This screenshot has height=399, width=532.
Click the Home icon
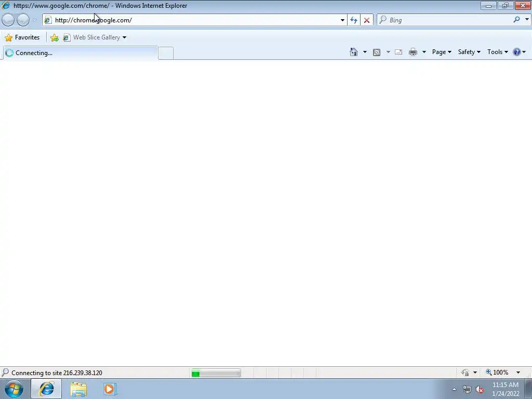pos(353,52)
